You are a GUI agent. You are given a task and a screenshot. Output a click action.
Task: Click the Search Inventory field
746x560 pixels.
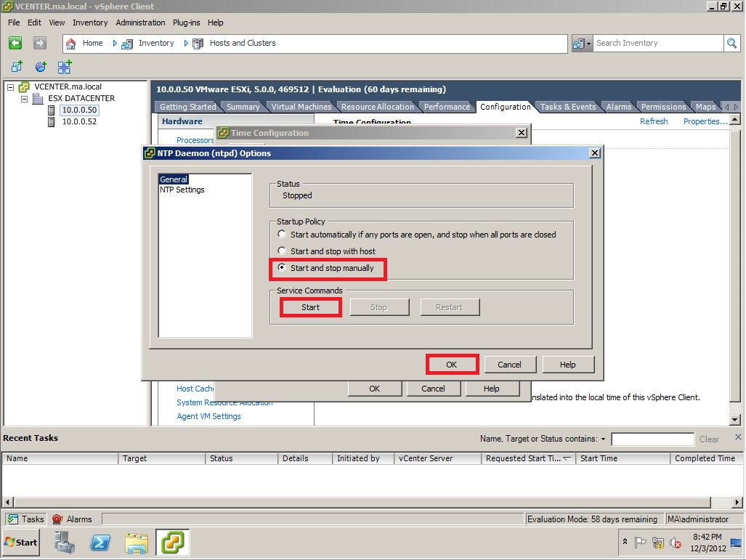point(657,44)
